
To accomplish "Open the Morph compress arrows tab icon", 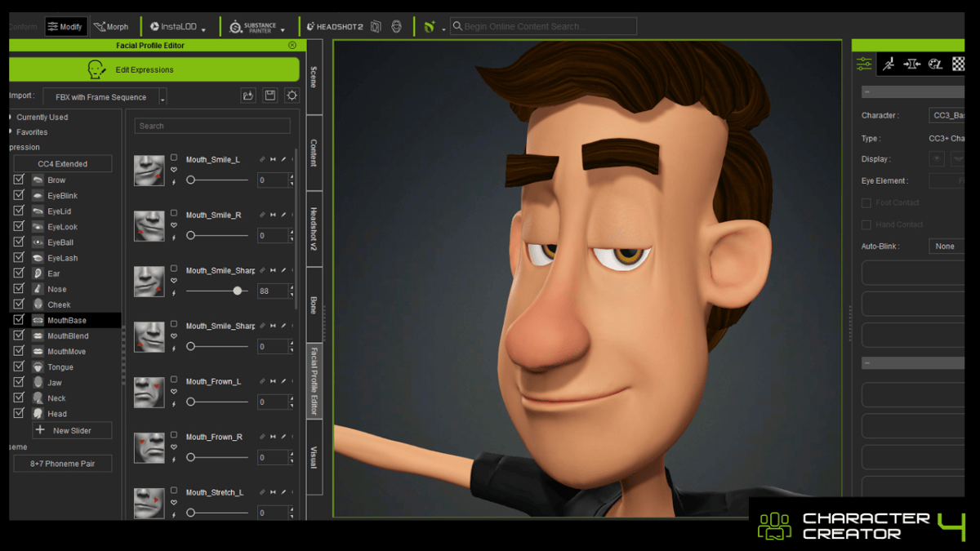I will coord(912,64).
